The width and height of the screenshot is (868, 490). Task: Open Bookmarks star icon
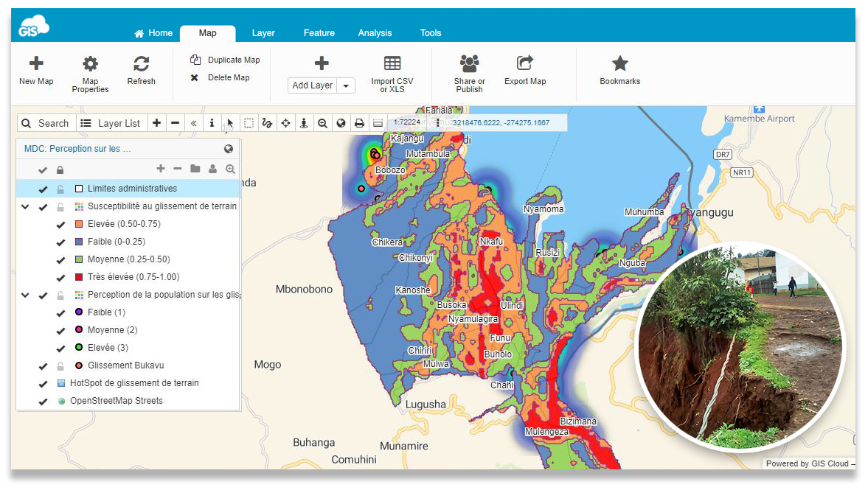point(620,63)
